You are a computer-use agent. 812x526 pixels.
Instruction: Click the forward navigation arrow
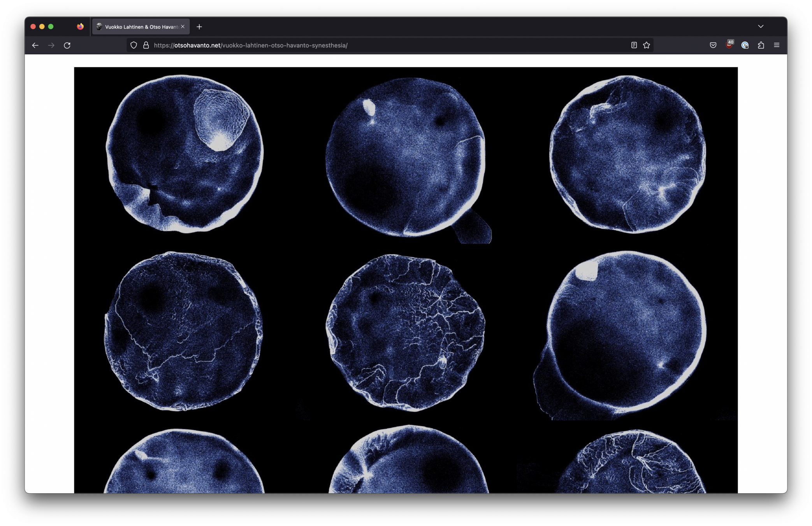(51, 45)
